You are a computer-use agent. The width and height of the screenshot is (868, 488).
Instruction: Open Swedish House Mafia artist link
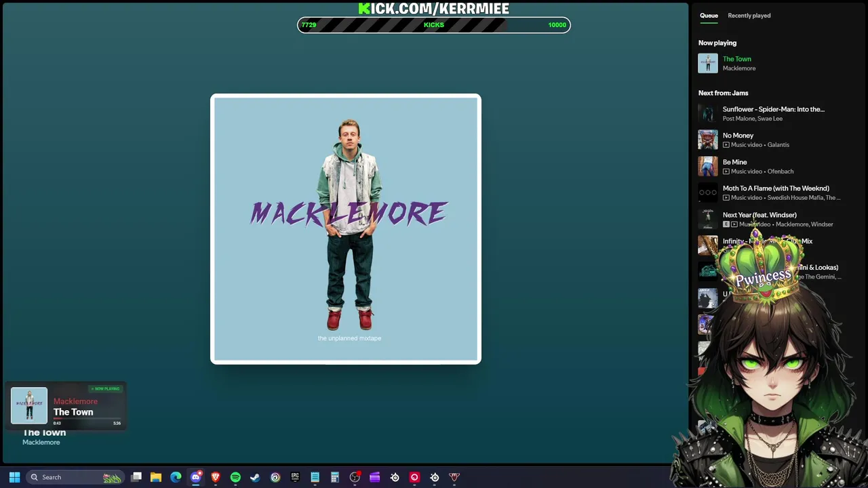[795, 198]
